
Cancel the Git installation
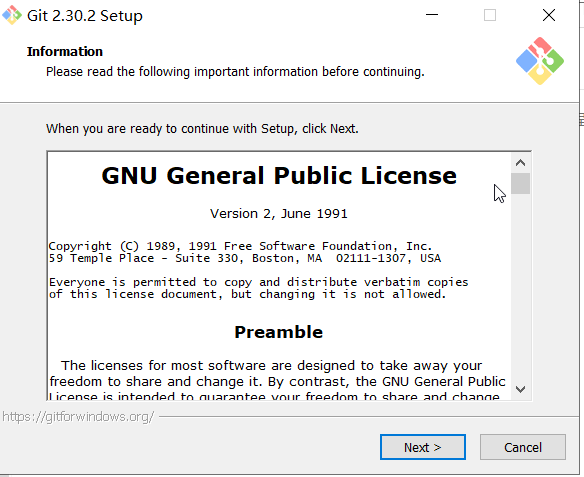click(523, 447)
